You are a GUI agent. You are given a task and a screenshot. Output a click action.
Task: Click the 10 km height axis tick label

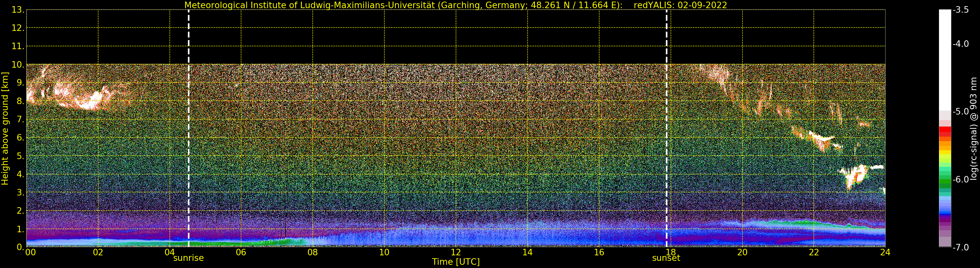[18, 65]
